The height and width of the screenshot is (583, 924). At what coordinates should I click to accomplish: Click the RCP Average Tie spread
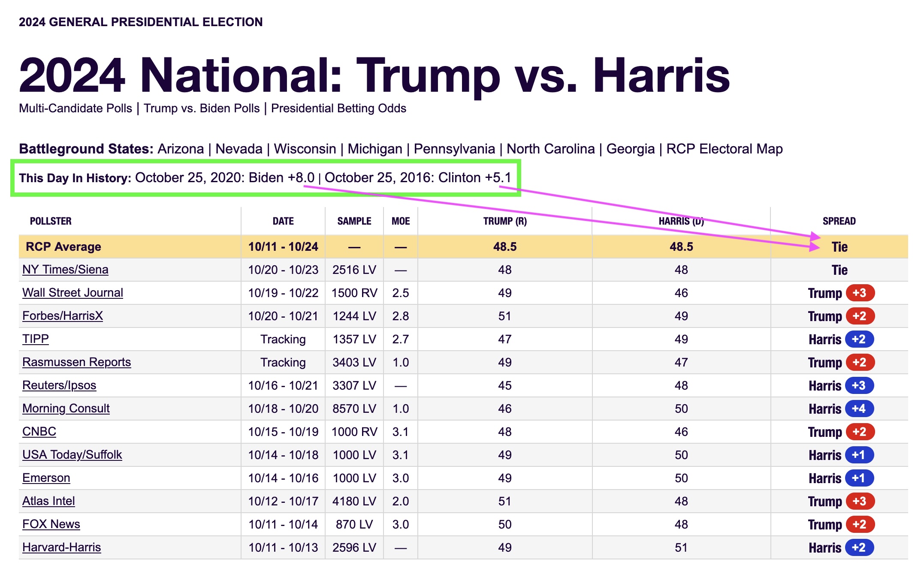tap(839, 247)
